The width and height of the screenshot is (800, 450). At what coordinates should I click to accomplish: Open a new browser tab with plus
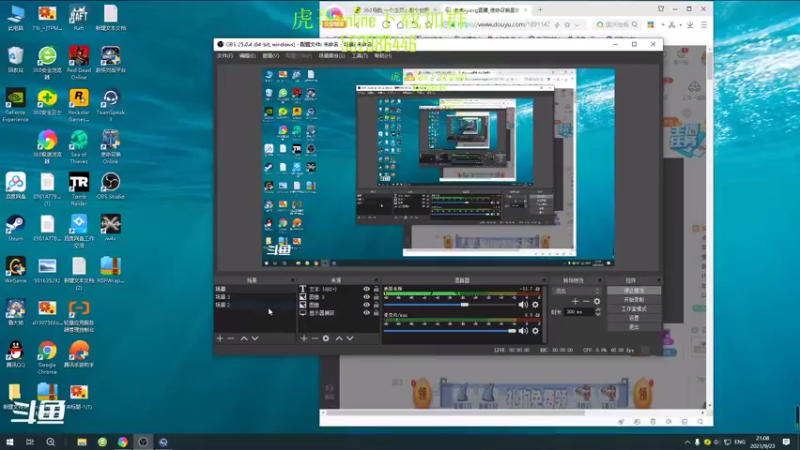pyautogui.click(x=540, y=10)
